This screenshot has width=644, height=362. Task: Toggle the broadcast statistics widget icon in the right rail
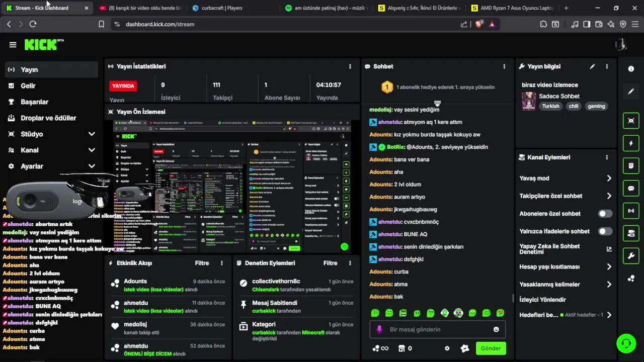pyautogui.click(x=631, y=211)
